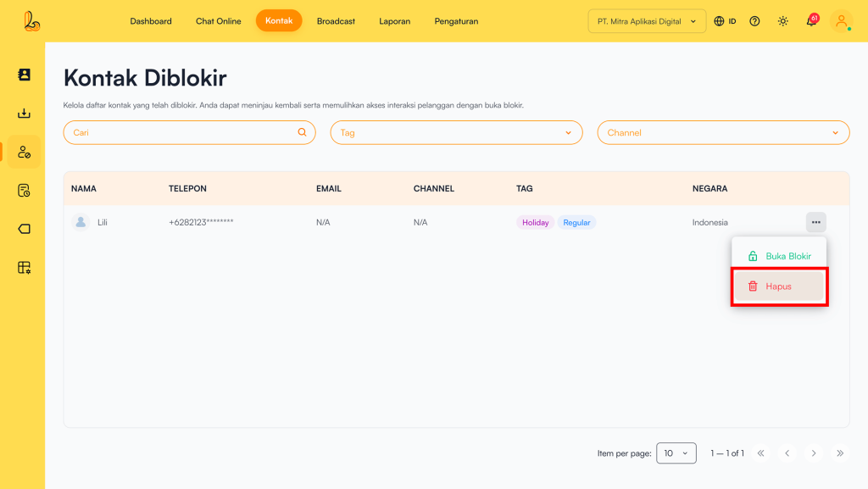Choose Buka Blokir in the context menu

(778, 256)
